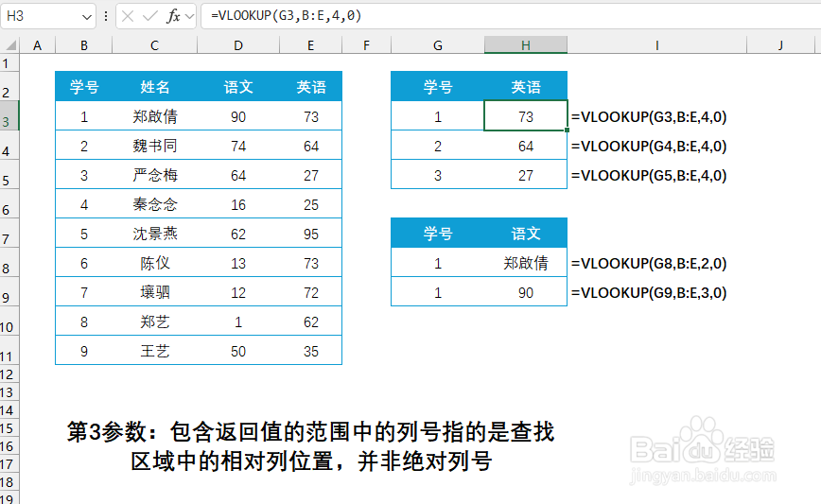This screenshot has height=504, width=821.
Task: Click the 语文 score 16 for 秦念念
Action: click(238, 204)
